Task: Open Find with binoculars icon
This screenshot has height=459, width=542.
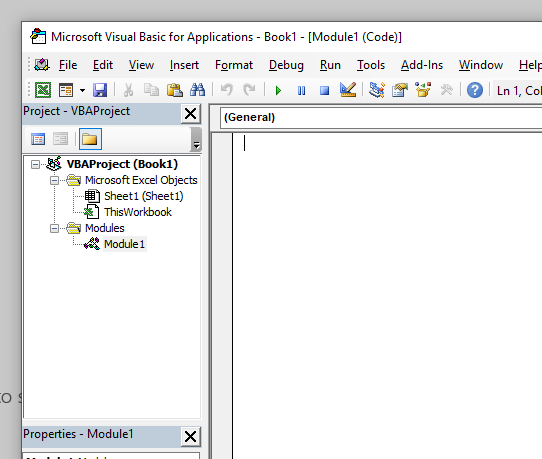Action: 197,90
